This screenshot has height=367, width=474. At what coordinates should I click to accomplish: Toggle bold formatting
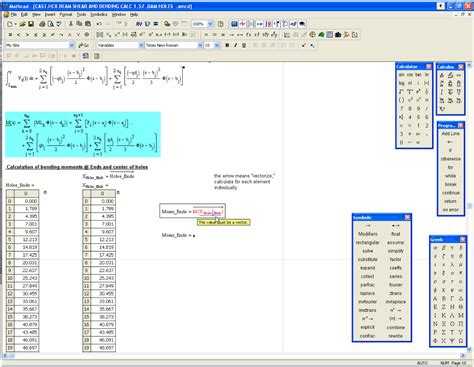(x=227, y=45)
